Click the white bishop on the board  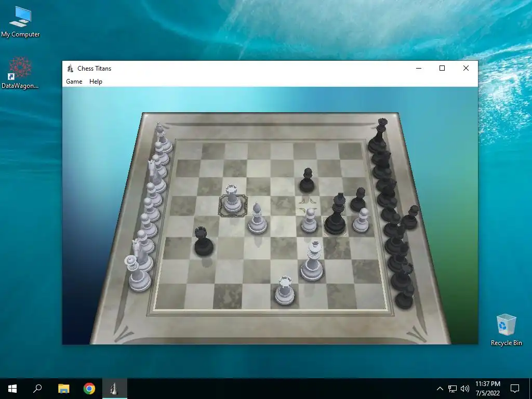[257, 219]
